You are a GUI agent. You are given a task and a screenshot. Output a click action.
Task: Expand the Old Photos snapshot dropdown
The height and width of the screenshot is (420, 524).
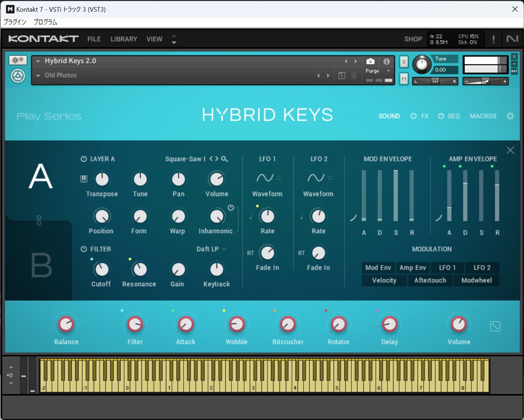[x=38, y=75]
